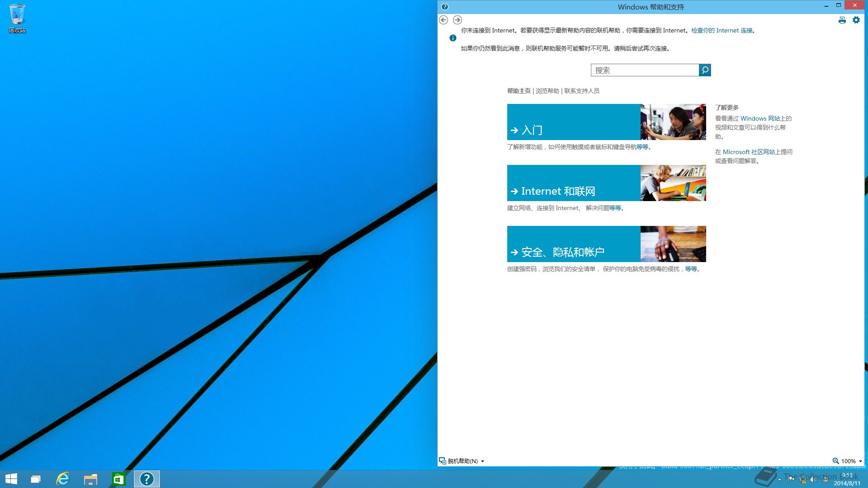Screen dimensions: 868x488
Task: Click the volume speaker tray icon
Action: pyautogui.click(x=813, y=479)
